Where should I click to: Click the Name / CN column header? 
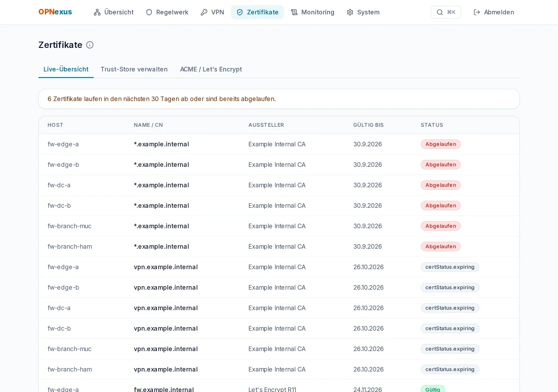pyautogui.click(x=148, y=125)
